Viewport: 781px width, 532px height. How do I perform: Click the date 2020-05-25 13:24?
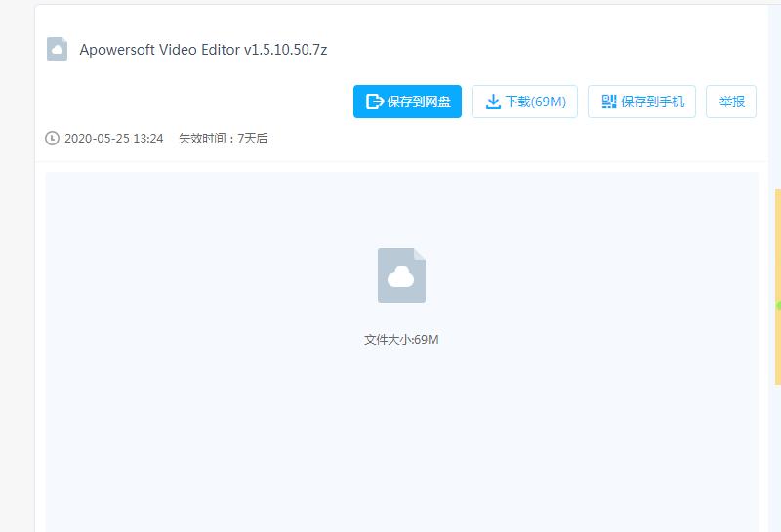pyautogui.click(x=114, y=138)
